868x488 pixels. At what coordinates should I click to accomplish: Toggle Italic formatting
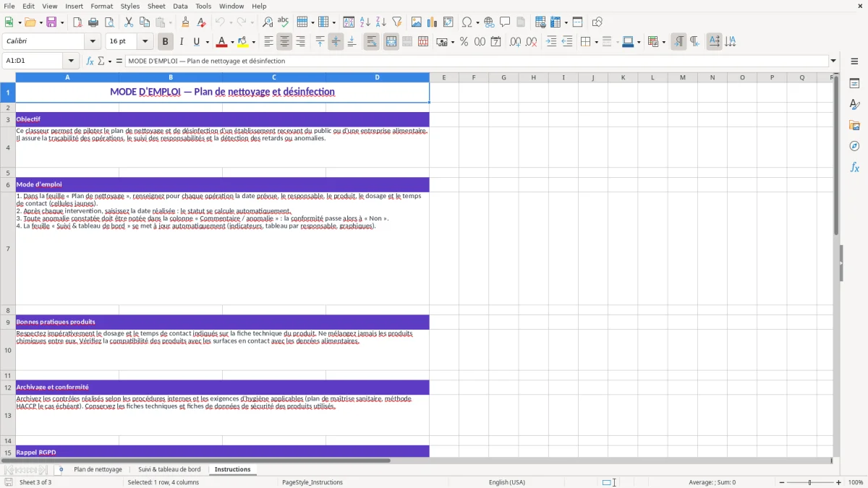point(182,42)
